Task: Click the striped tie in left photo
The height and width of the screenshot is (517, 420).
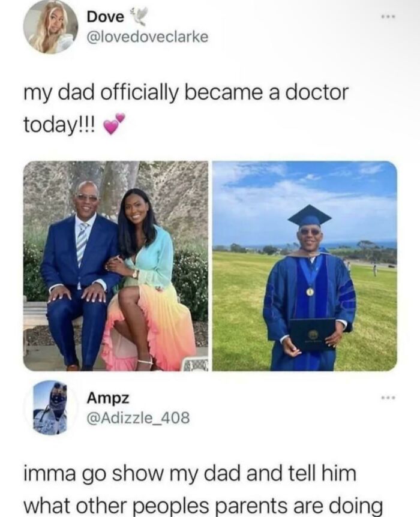Action: 82,242
